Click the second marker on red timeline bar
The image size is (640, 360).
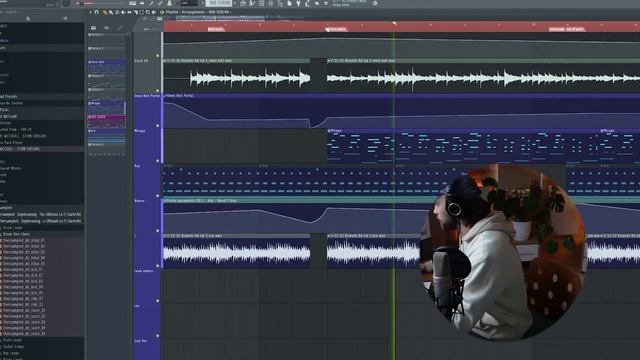(x=336, y=29)
